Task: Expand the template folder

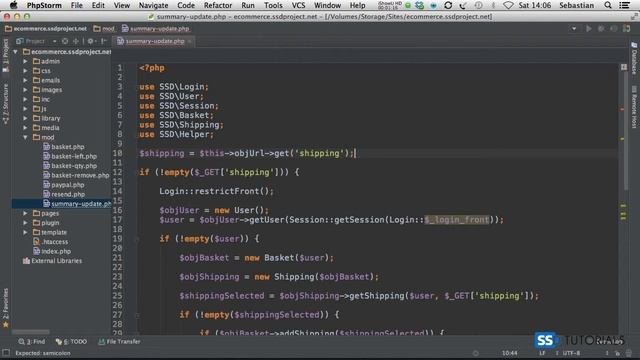Action: click(25, 232)
